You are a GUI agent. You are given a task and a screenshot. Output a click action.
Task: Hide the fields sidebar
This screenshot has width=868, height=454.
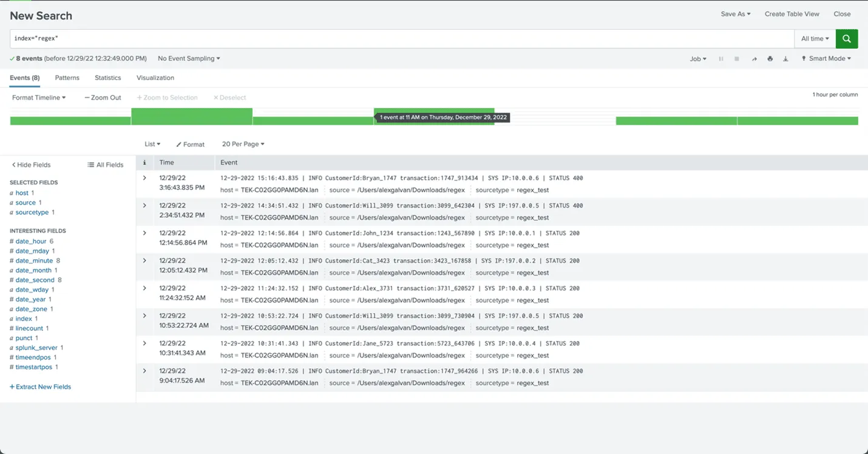(32, 164)
